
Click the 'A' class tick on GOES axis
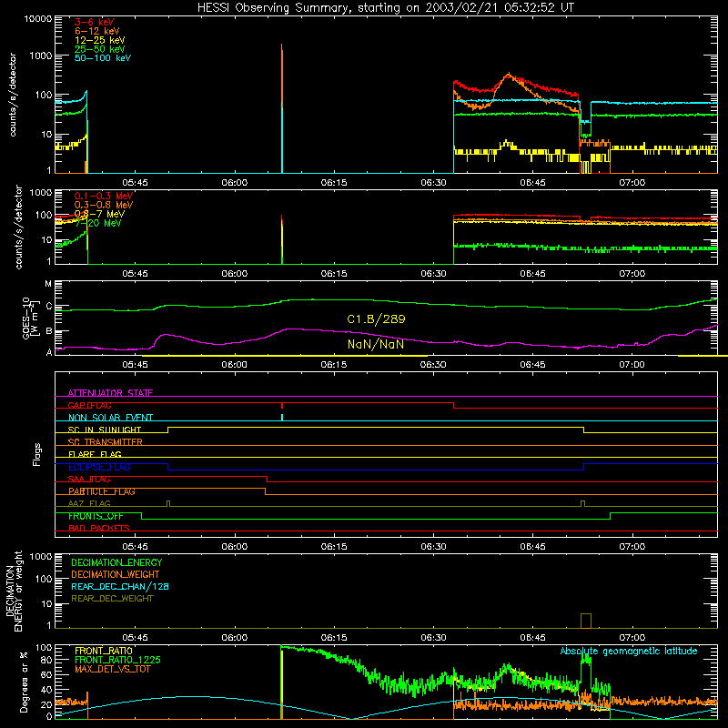tap(49, 352)
